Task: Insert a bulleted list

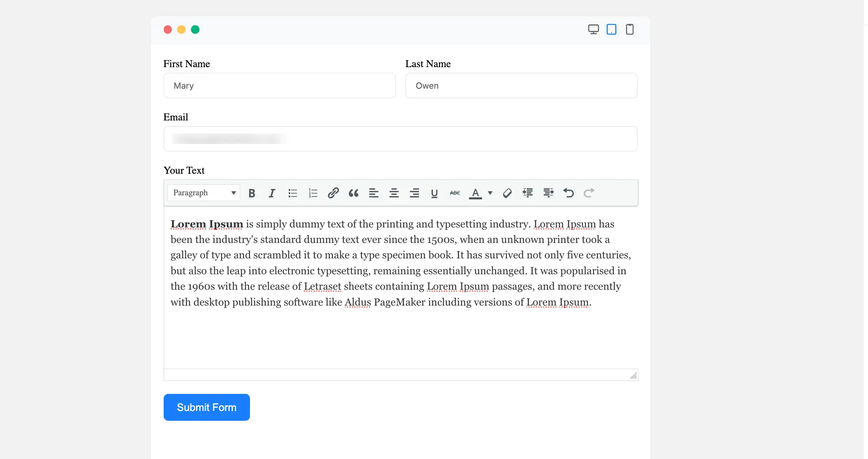Action: tap(292, 193)
